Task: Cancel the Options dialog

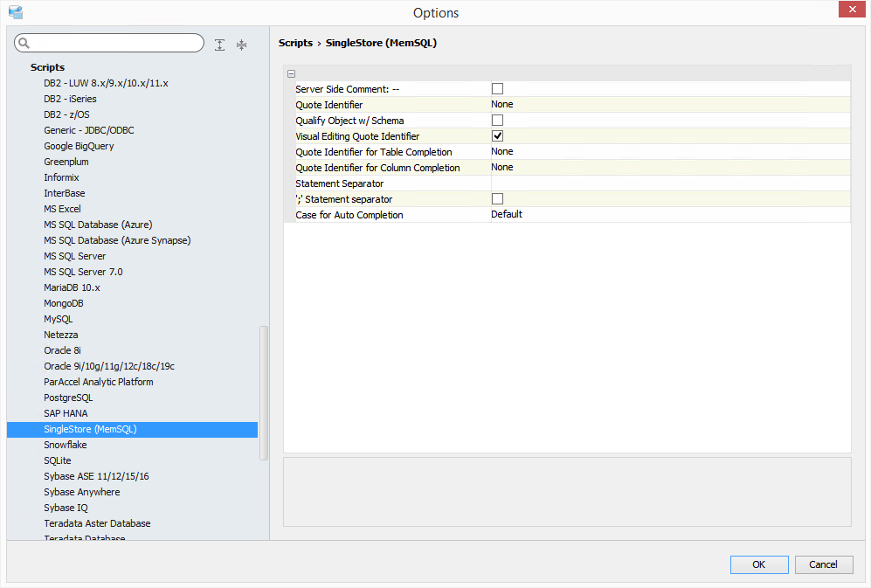Action: [823, 564]
